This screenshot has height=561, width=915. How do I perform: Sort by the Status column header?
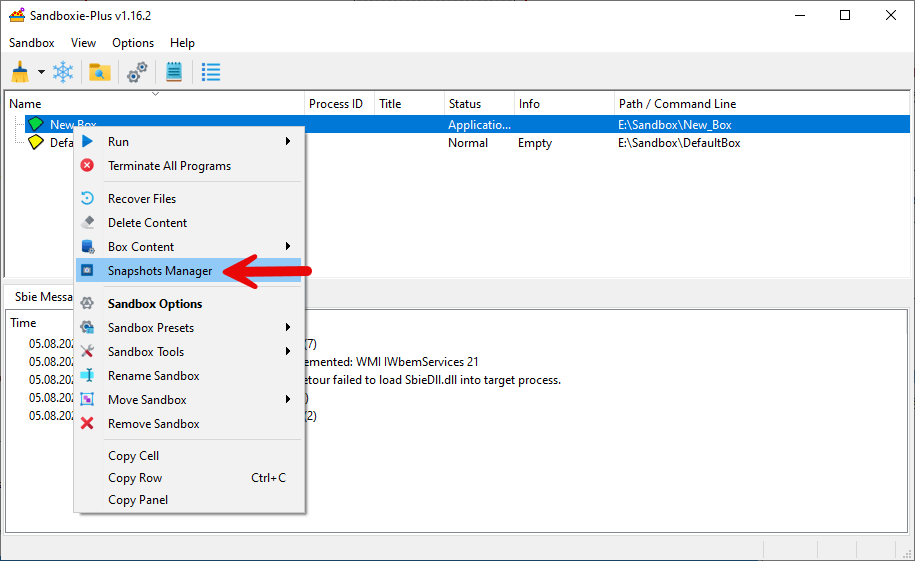[x=479, y=103]
